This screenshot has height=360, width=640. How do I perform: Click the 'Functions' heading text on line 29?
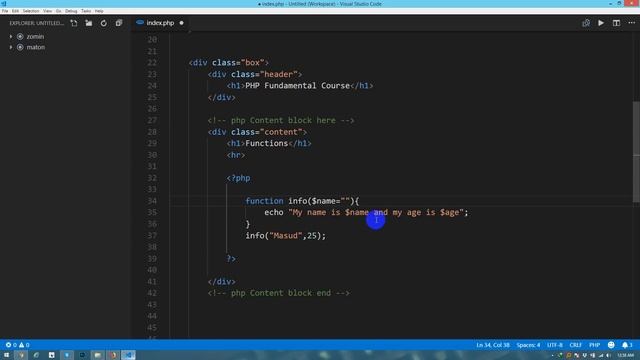tap(267, 143)
